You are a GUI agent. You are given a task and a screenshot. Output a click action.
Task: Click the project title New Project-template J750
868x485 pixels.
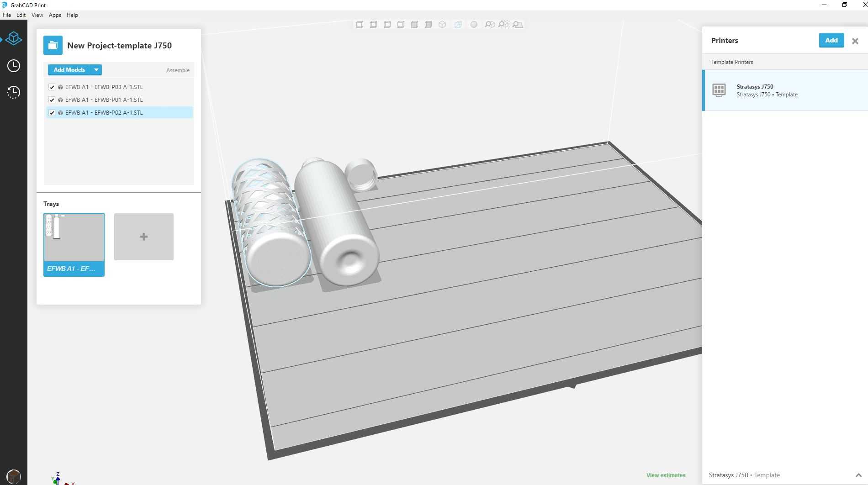click(119, 46)
